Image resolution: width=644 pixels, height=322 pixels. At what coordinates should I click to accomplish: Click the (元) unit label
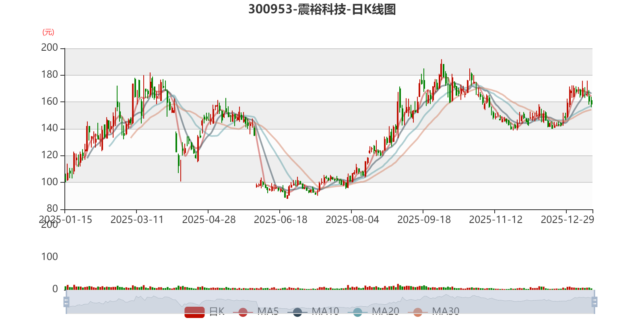pos(48,32)
